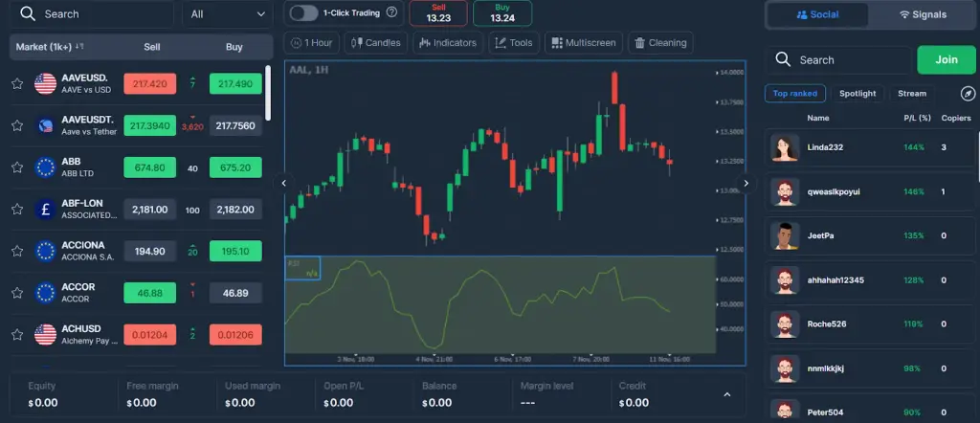Image resolution: width=980 pixels, height=423 pixels.
Task: Click ACCIONA buy price 195.10
Action: pyautogui.click(x=235, y=251)
